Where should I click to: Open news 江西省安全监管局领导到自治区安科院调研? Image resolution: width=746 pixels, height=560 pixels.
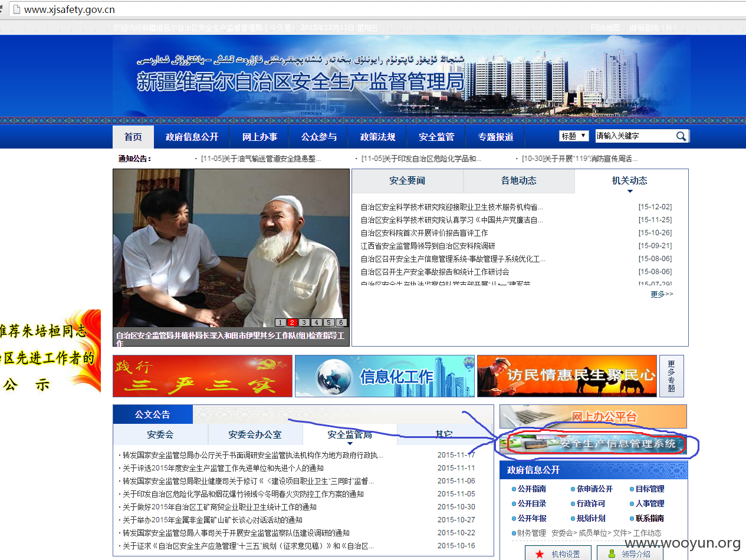pos(428,246)
